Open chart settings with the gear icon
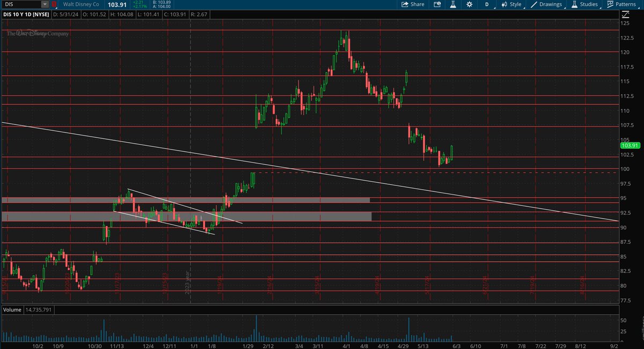This screenshot has height=349, width=644. (469, 4)
